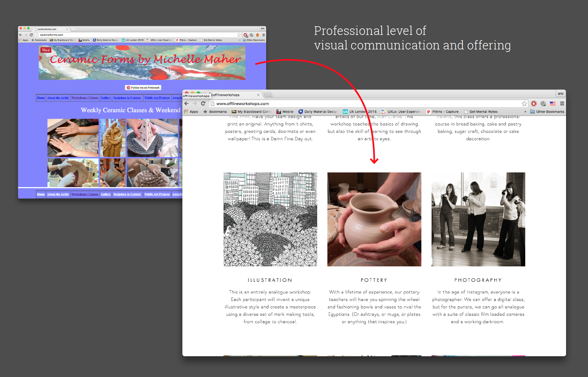Click forward arrow in offlineworkshops window
This screenshot has width=588, height=377.
pos(195,104)
